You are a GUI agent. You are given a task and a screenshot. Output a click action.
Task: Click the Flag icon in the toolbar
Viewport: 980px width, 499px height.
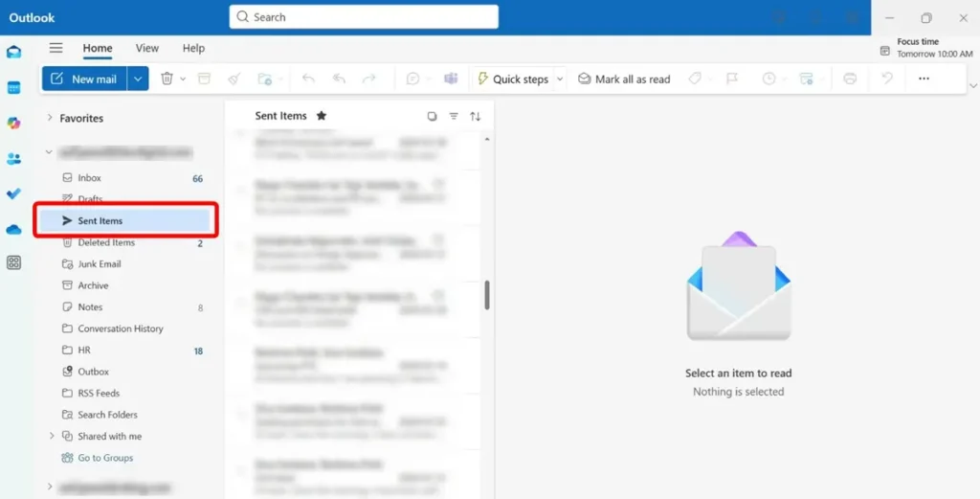pos(732,79)
